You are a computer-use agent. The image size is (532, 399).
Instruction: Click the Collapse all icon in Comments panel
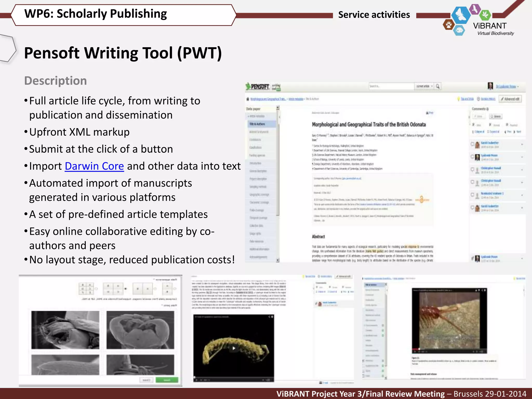473,132
